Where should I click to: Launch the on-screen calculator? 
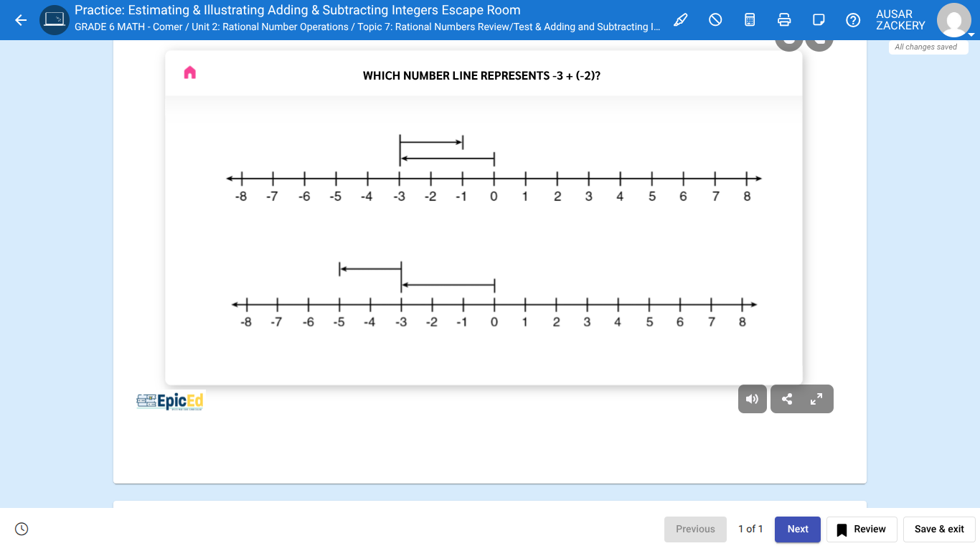coord(750,19)
